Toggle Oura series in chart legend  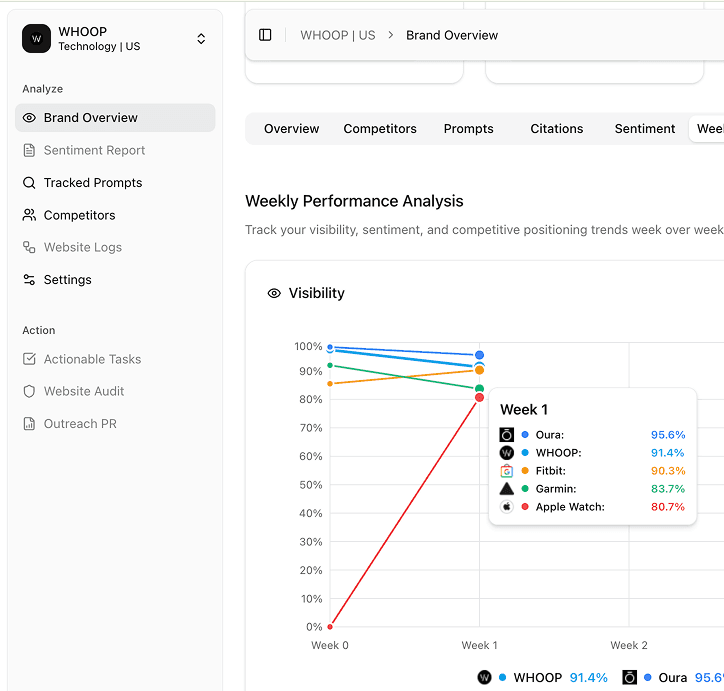click(673, 678)
